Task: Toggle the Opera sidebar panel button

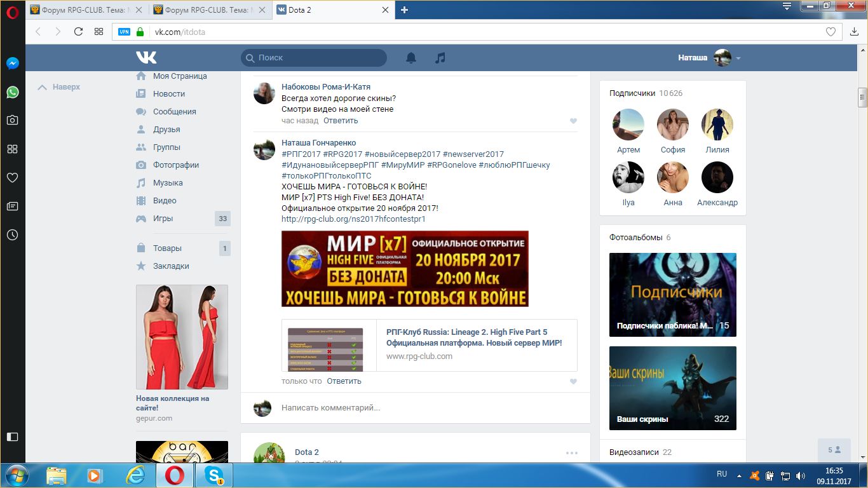Action: (x=12, y=437)
